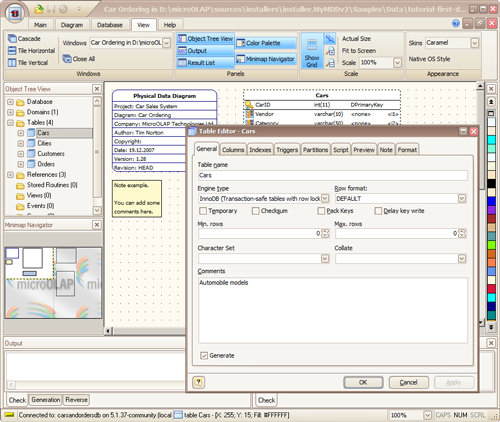Open the Scale percentage dropdown
This screenshot has height=422, width=500.
pos(397,63)
